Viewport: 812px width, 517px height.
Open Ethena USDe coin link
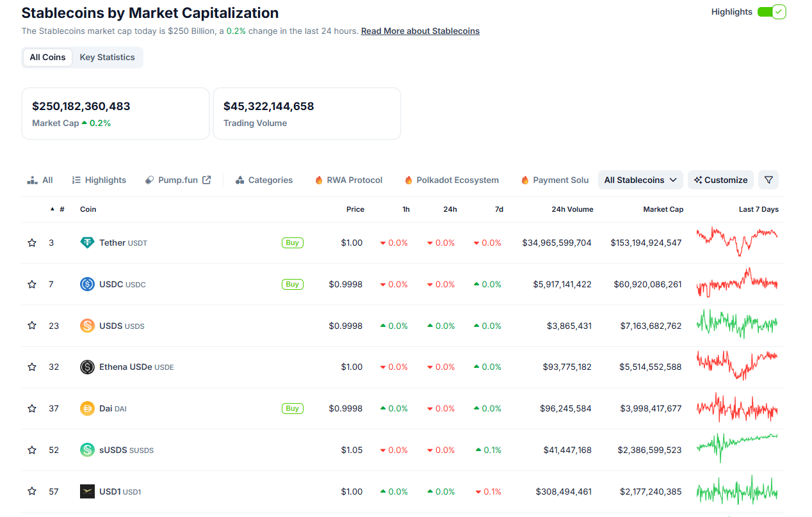coord(136,367)
